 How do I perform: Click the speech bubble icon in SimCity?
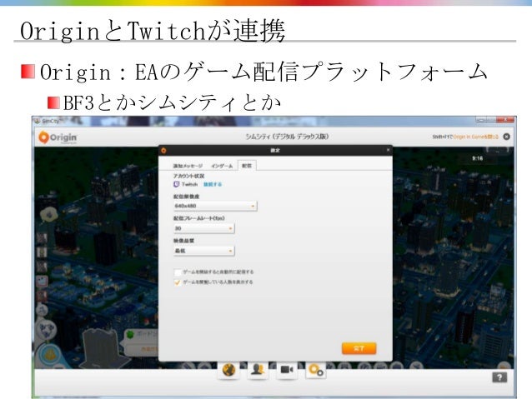[x=49, y=214]
